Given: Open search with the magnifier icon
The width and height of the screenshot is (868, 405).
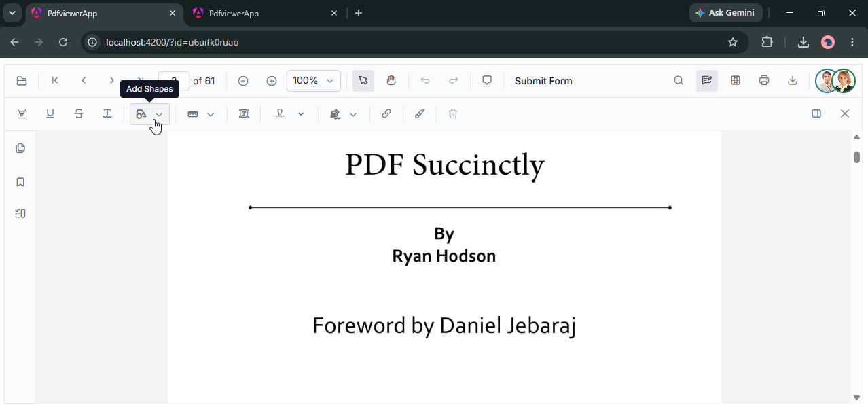Looking at the screenshot, I should point(679,80).
